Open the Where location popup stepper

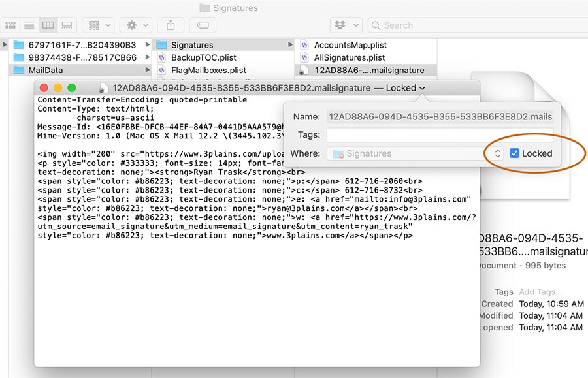point(498,153)
